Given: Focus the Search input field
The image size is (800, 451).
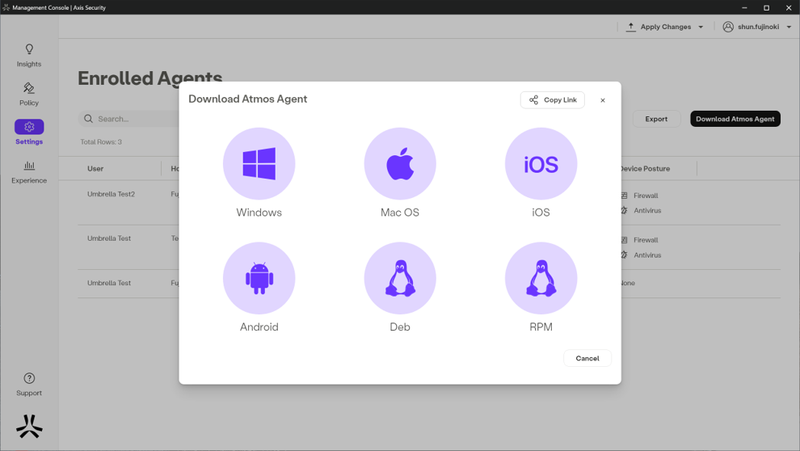Looking at the screenshot, I should tap(129, 119).
